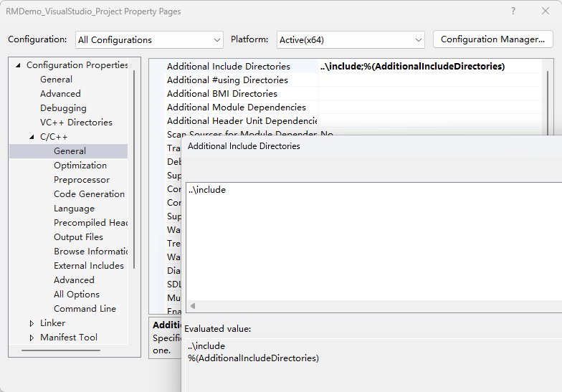Click the Additional Include Directories value field

(430, 67)
